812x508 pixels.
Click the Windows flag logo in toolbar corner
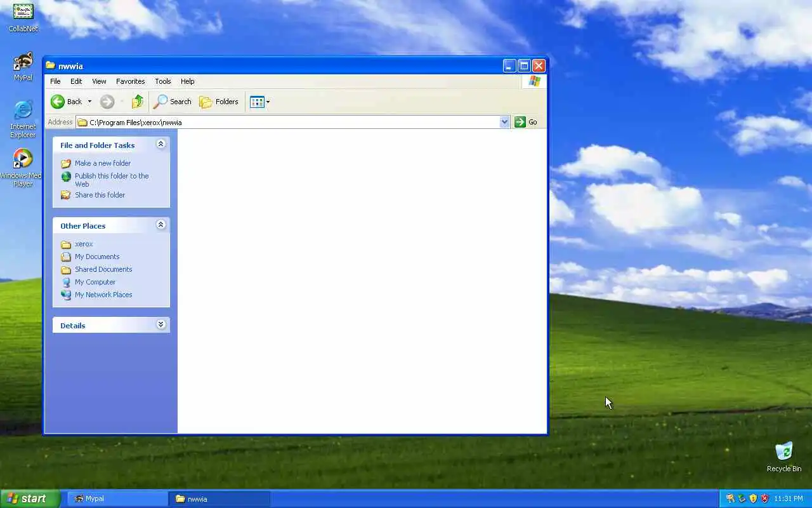click(534, 81)
